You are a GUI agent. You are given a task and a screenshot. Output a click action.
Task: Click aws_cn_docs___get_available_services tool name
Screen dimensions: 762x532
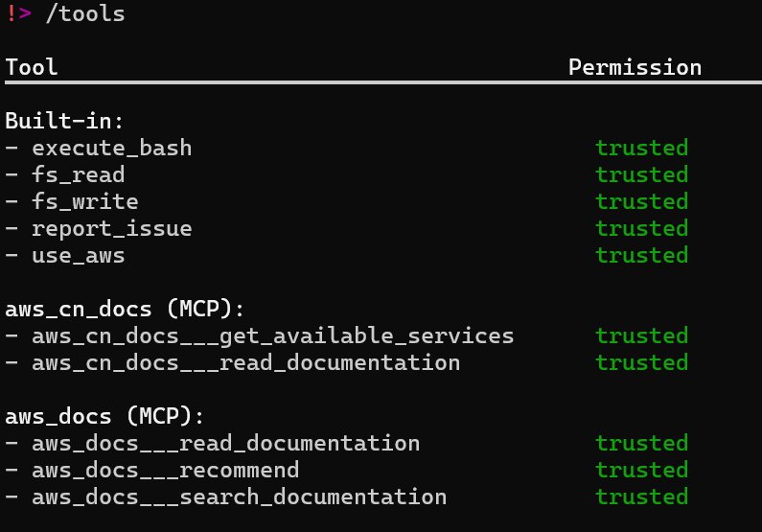272,336
